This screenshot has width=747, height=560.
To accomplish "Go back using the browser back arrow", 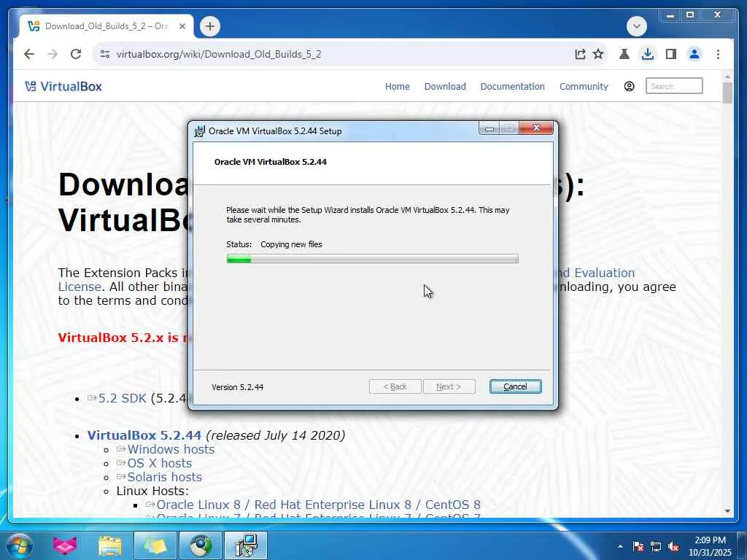I will coord(29,54).
